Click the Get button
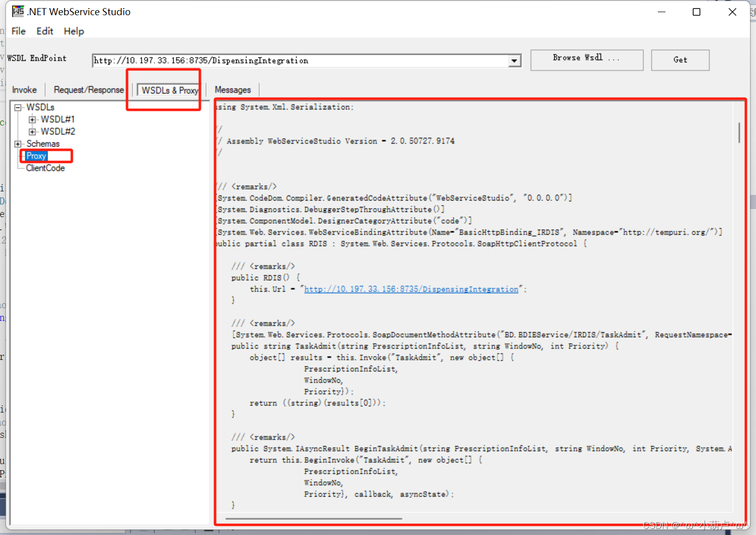 680,60
